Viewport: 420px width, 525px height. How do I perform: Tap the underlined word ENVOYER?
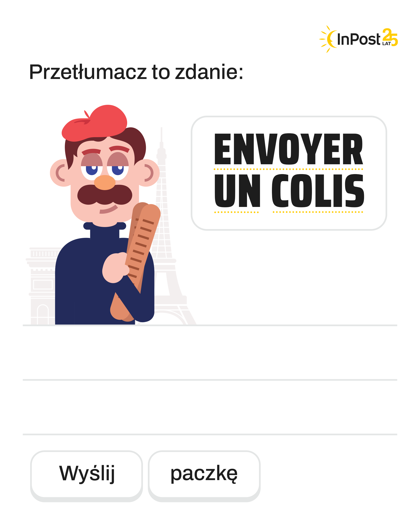(x=289, y=149)
